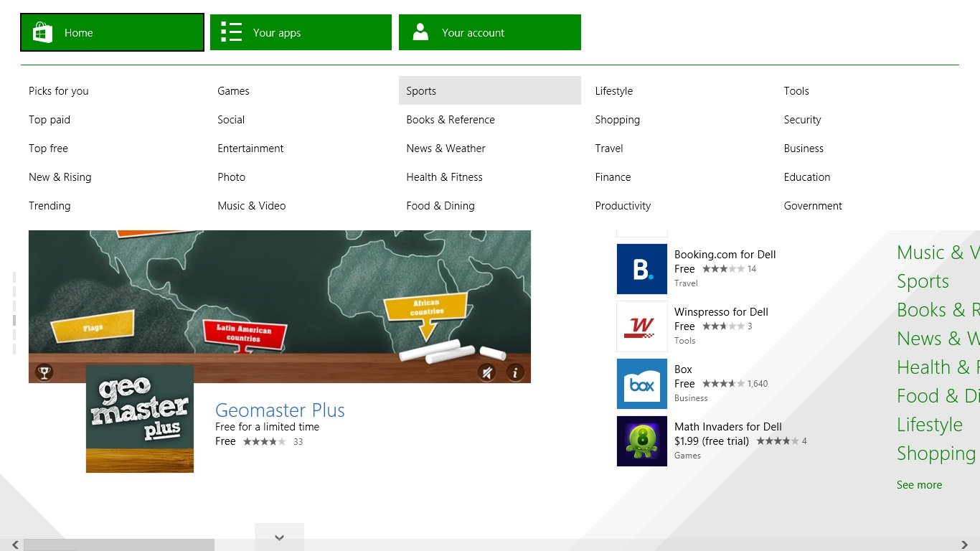
Task: Open the Winspresso app icon
Action: pos(642,326)
